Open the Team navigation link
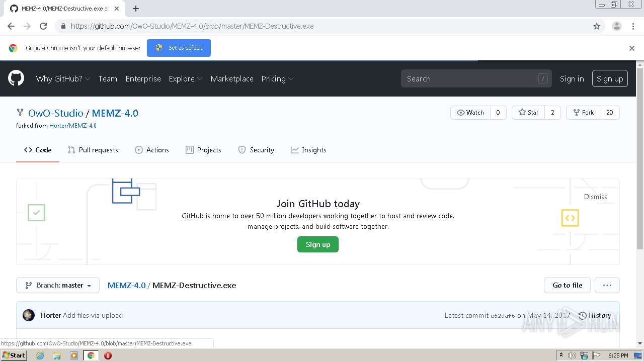 [x=108, y=78]
